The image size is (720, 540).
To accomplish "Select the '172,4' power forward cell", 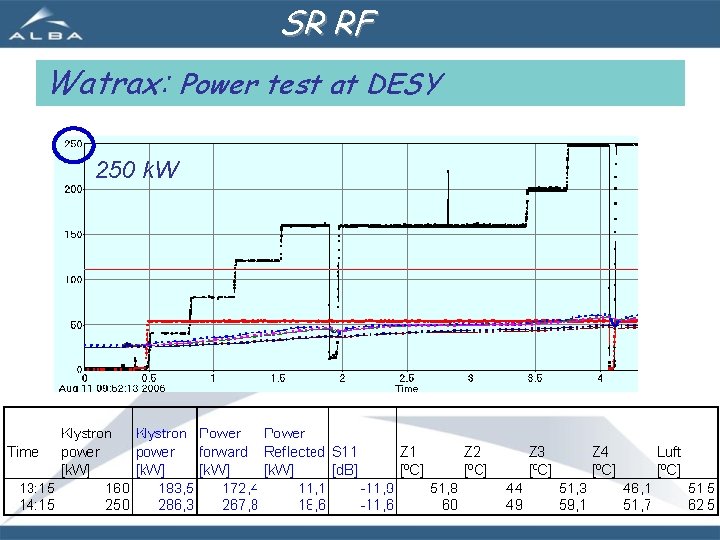I will tap(240, 488).
